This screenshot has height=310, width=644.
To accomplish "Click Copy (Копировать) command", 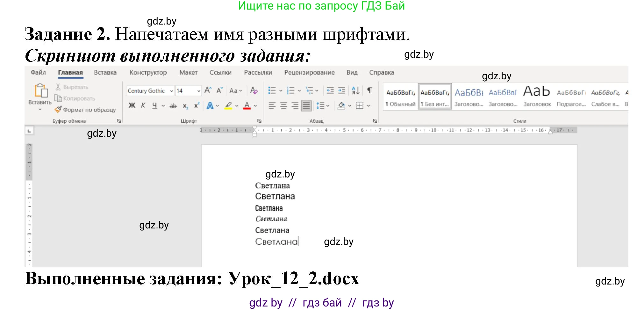I will pyautogui.click(x=75, y=98).
